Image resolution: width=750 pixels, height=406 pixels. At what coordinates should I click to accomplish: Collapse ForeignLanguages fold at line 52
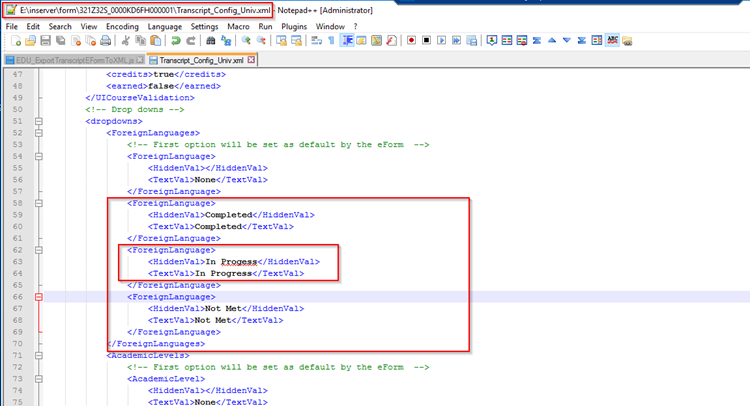(39, 133)
